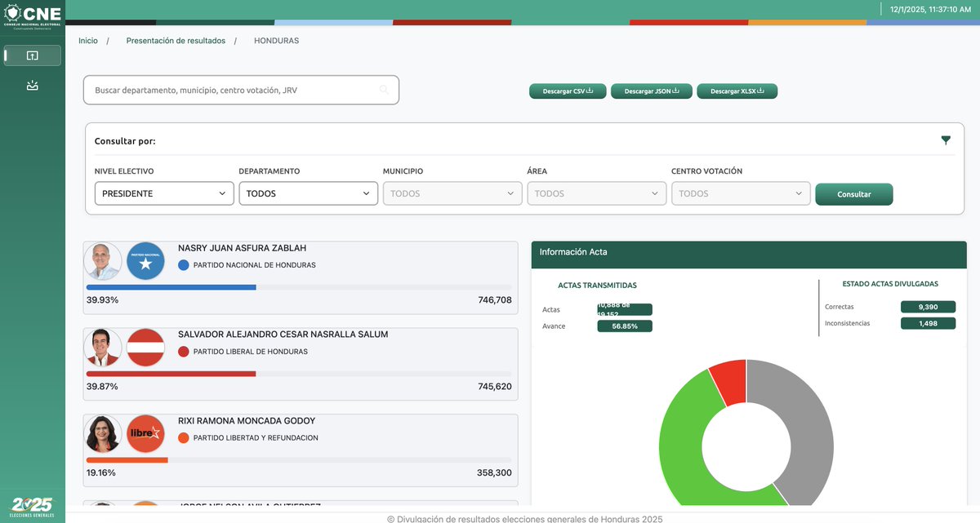The image size is (980, 523).
Task: Click Nasry Asfura candidate photo
Action: [x=103, y=261]
